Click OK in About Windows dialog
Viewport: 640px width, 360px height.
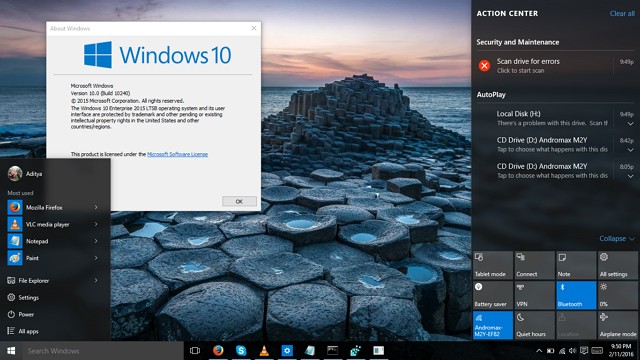point(239,201)
